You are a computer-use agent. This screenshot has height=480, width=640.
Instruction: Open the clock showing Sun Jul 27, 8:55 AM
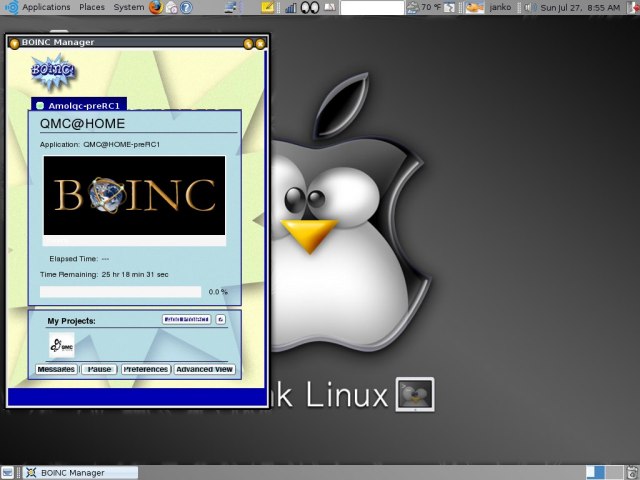(x=580, y=7)
